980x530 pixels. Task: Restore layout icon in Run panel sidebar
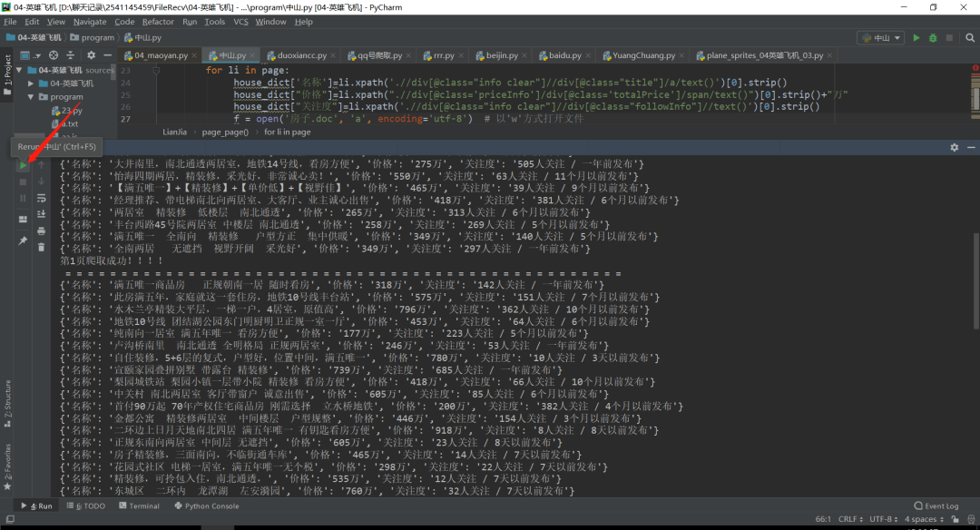[x=23, y=220]
